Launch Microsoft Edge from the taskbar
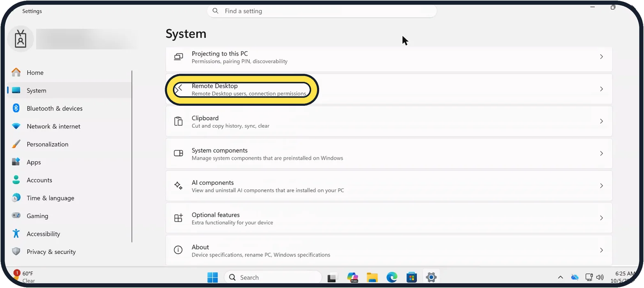This screenshot has height=288, width=644. tap(392, 278)
